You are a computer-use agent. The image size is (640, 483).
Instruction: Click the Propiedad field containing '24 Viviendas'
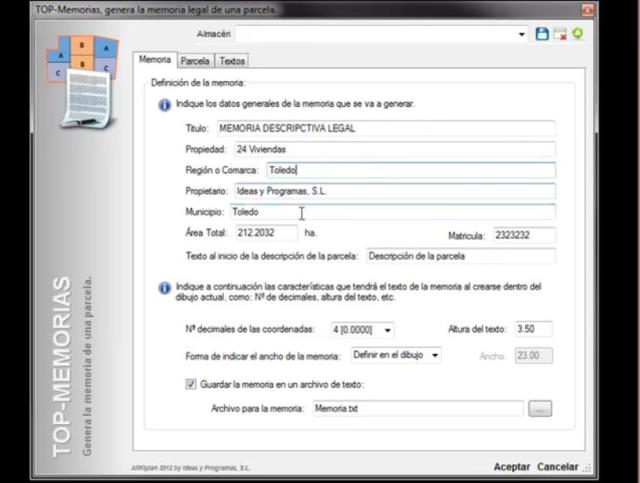pos(395,149)
